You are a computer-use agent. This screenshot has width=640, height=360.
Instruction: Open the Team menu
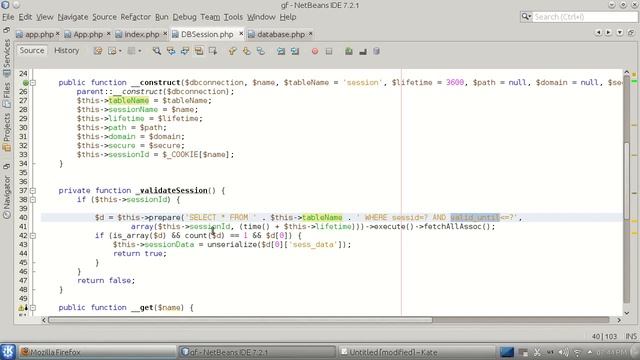click(210, 17)
